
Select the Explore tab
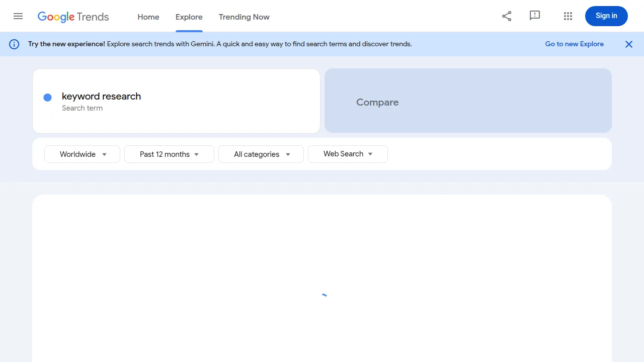189,17
